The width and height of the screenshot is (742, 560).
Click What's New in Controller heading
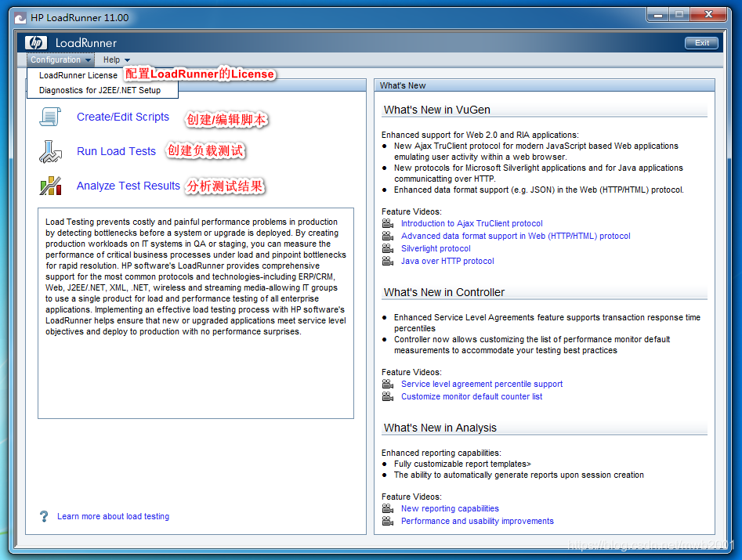pos(444,292)
